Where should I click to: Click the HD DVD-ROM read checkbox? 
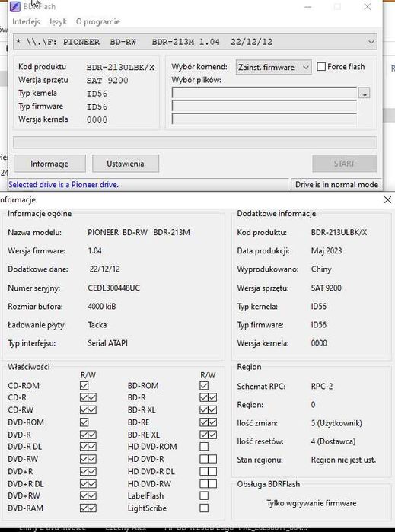pyautogui.click(x=204, y=447)
